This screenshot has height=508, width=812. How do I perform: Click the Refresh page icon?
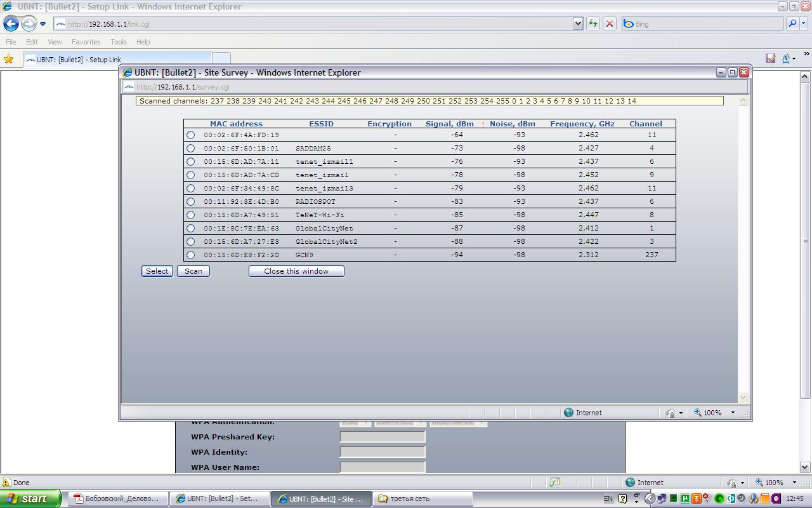point(593,24)
